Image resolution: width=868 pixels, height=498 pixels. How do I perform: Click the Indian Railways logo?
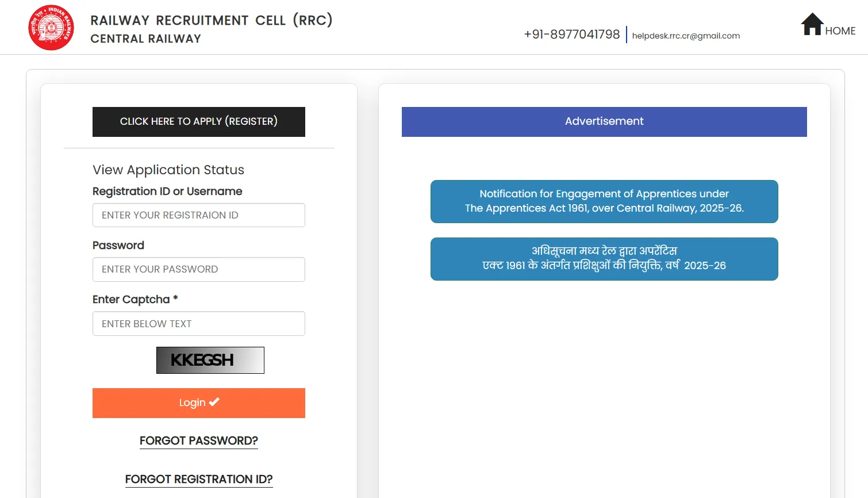pos(51,28)
